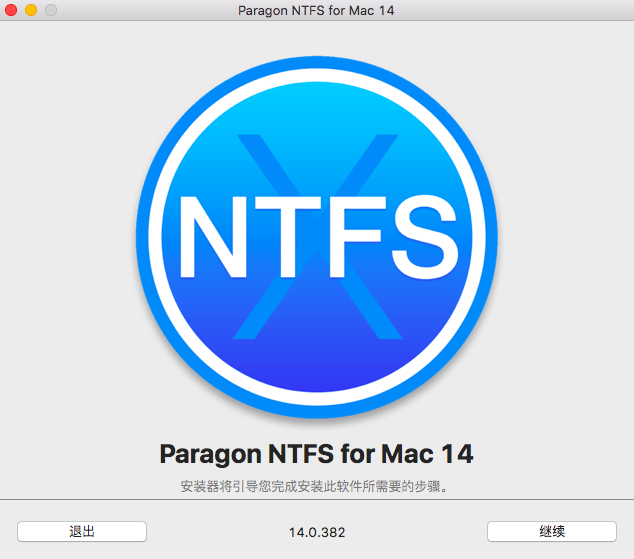Close the installer with the red button
The width and height of the screenshot is (634, 559).
tap(12, 10)
